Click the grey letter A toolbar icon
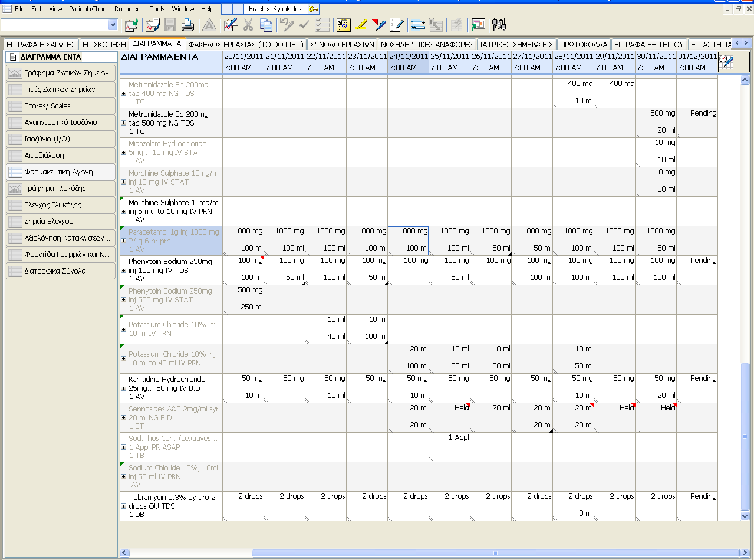 tap(208, 25)
